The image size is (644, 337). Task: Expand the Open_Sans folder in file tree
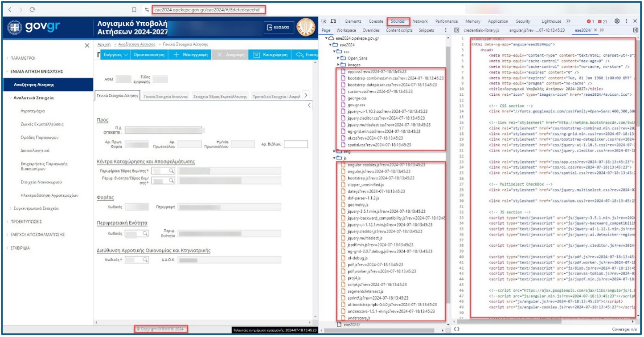tap(339, 58)
